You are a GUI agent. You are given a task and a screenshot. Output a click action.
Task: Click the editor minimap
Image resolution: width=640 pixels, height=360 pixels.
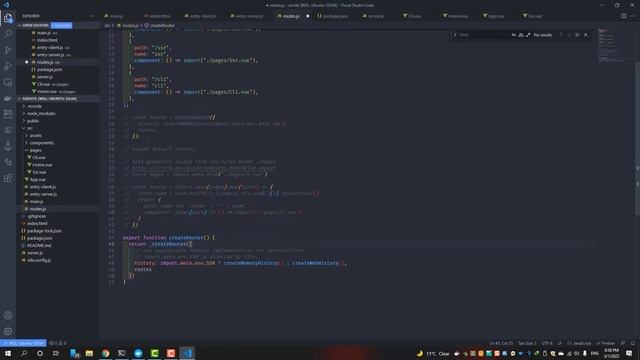click(612, 45)
